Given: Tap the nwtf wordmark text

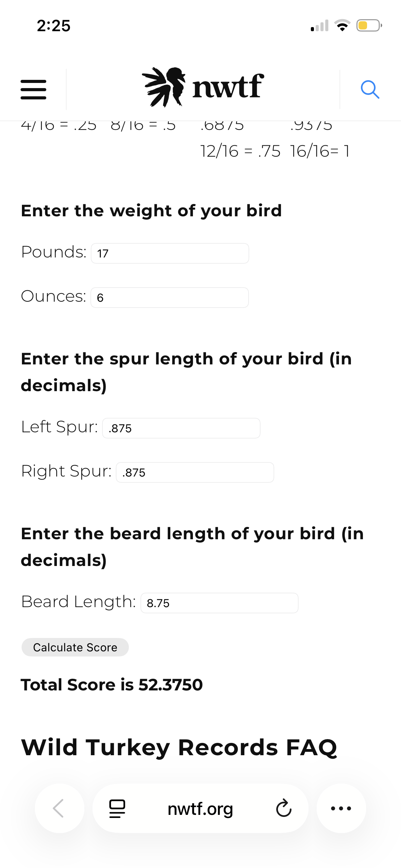Looking at the screenshot, I should 228,86.
